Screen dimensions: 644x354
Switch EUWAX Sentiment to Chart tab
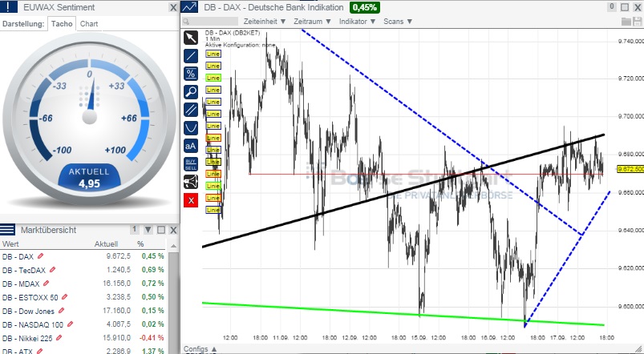(89, 24)
